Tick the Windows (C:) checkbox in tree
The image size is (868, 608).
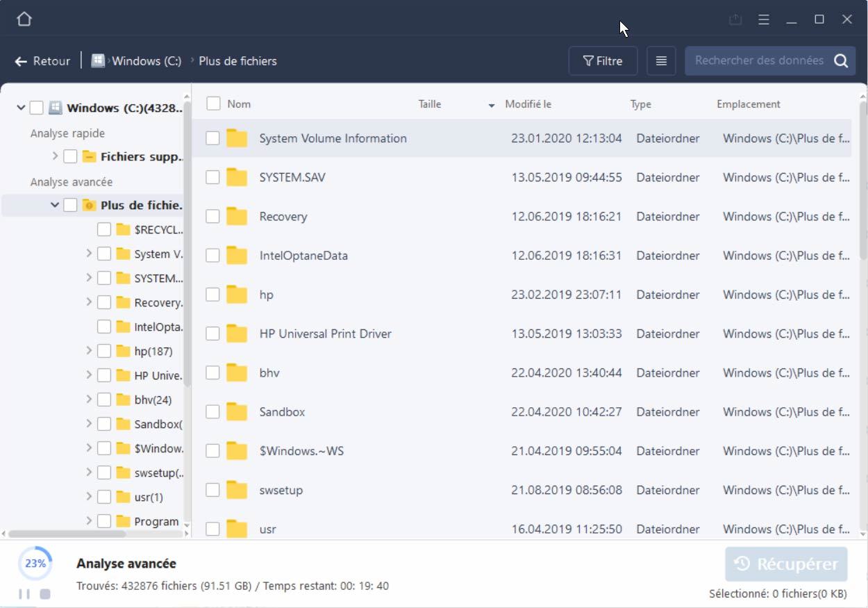(x=36, y=108)
